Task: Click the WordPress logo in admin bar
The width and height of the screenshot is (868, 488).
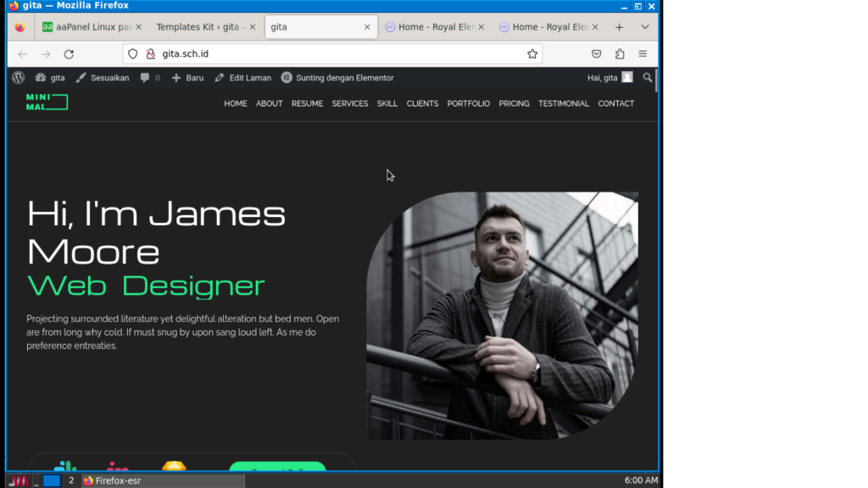Action: click(19, 78)
